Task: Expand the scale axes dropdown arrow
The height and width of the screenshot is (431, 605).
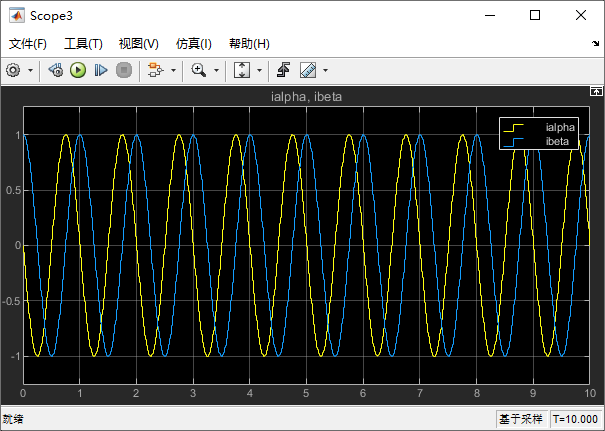Action: 259,71
